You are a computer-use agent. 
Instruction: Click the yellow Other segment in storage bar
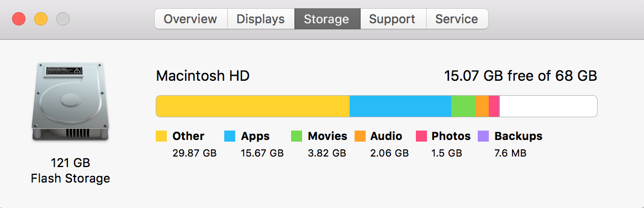252,106
